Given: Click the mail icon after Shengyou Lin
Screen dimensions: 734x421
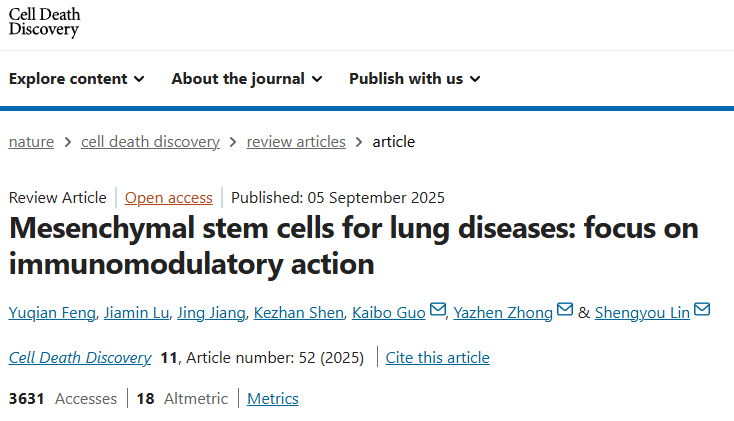Looking at the screenshot, I should pyautogui.click(x=702, y=311).
